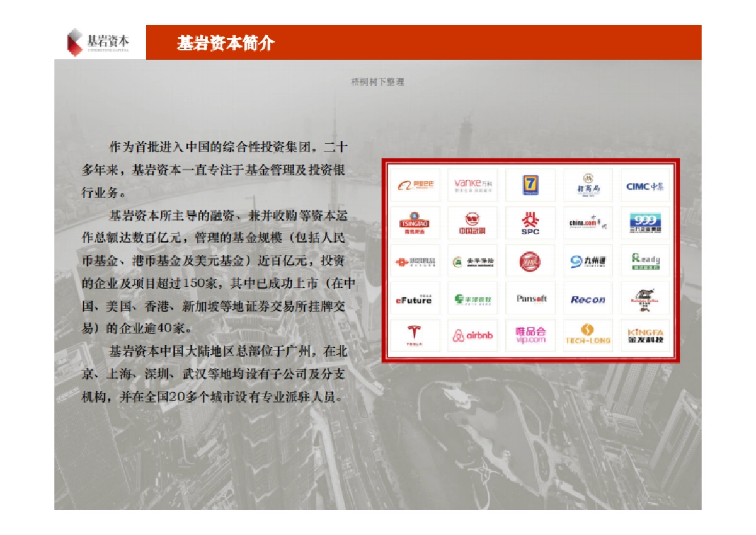This screenshot has width=756, height=535.
Task: Click the red-bordered logo grid panel
Action: pos(530,260)
